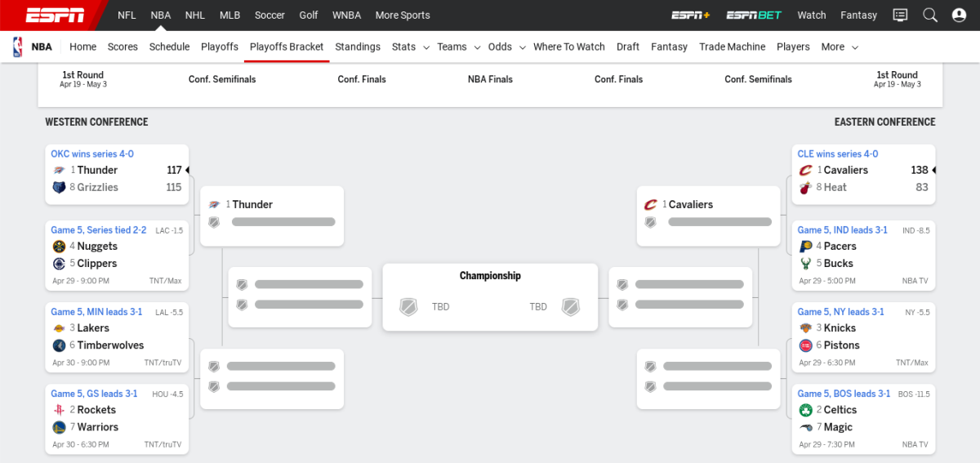This screenshot has height=463, width=980.
Task: Open 'Game 5, NY leads 3-1' link
Action: pyautogui.click(x=841, y=312)
